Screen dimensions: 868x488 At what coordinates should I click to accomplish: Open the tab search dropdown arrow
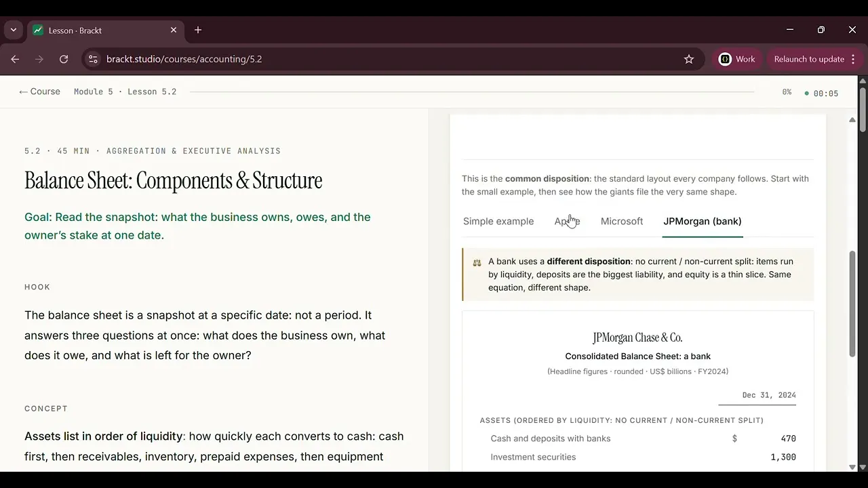coord(14,30)
